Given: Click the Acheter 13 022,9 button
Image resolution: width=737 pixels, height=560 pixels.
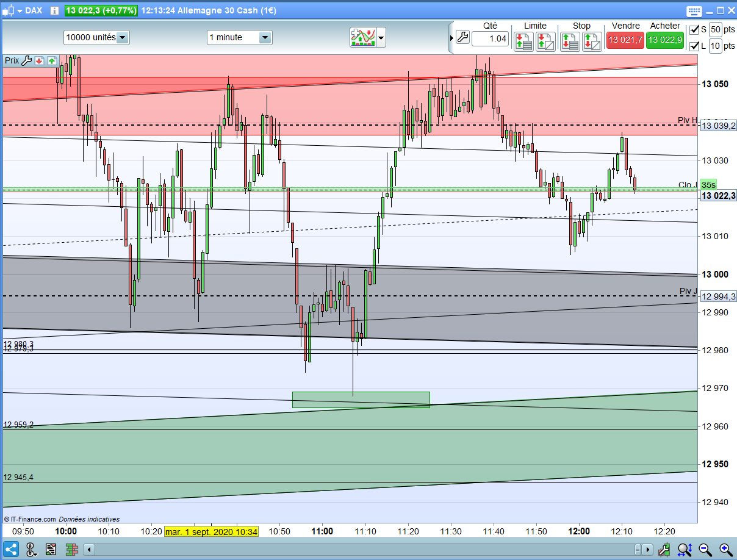Looking at the screenshot, I should coord(665,40).
